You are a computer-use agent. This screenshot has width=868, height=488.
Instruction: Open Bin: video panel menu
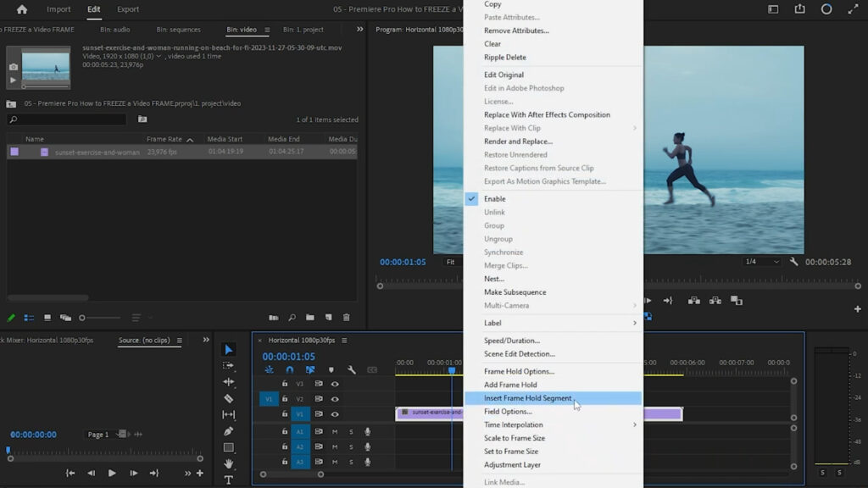pyautogui.click(x=267, y=30)
